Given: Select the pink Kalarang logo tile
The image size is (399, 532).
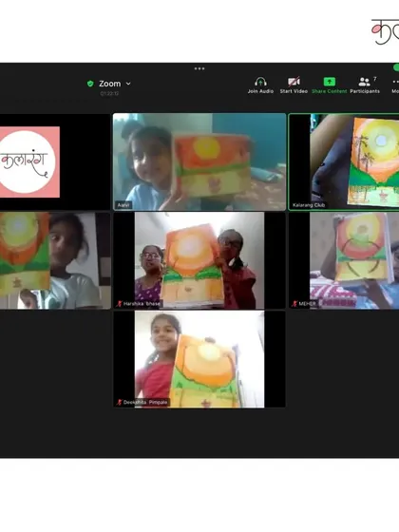Looking at the screenshot, I should (54, 161).
